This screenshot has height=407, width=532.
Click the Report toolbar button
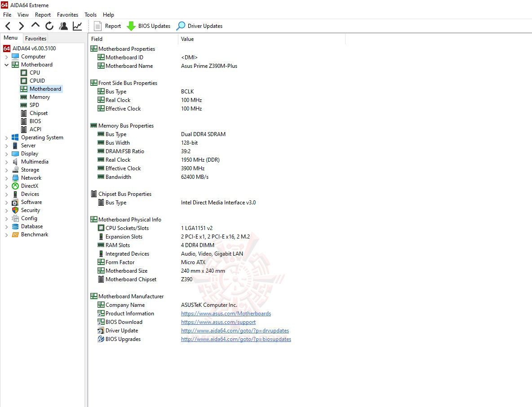(x=107, y=26)
